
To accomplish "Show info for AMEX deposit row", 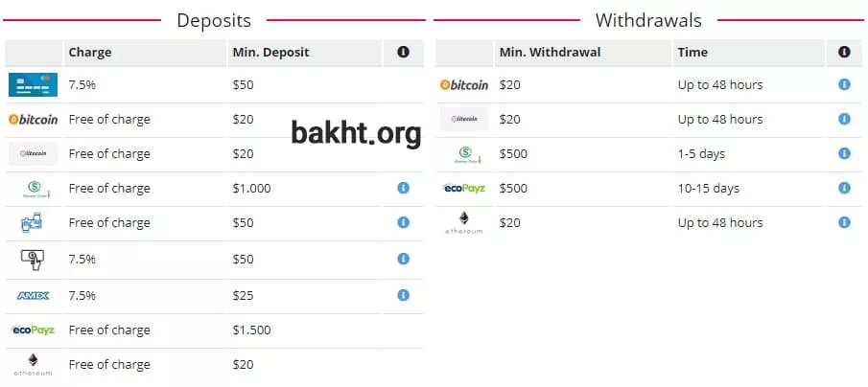I will pyautogui.click(x=403, y=296).
